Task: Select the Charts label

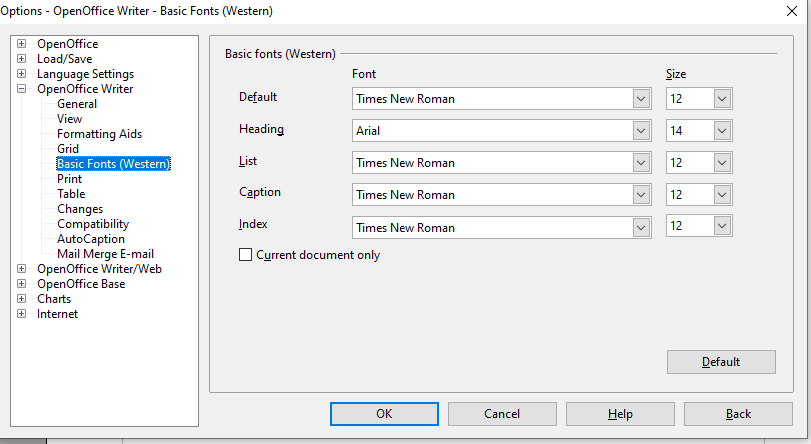Action: click(54, 299)
